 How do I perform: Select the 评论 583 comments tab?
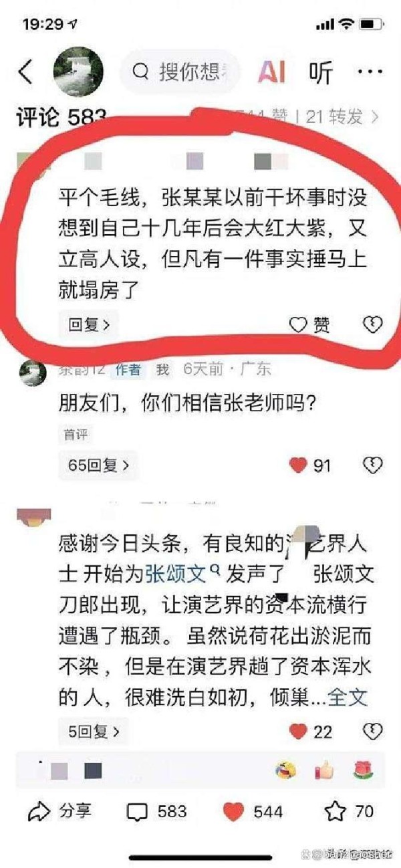(x=61, y=118)
